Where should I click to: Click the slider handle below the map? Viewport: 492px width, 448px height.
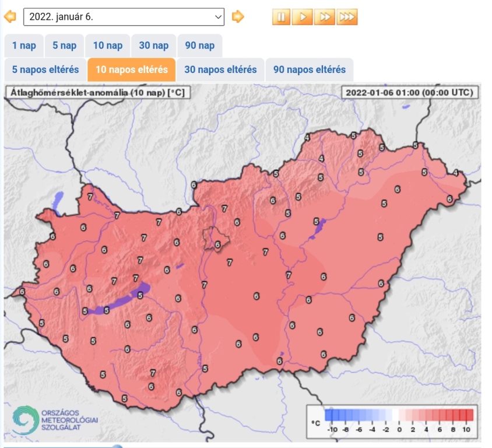pyautogui.click(x=117, y=446)
